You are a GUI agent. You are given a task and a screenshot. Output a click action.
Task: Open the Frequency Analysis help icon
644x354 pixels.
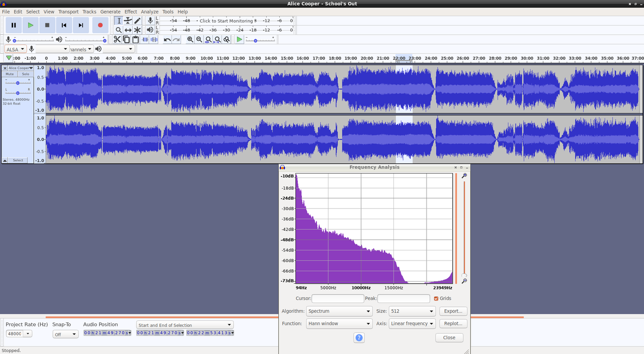coord(359,337)
